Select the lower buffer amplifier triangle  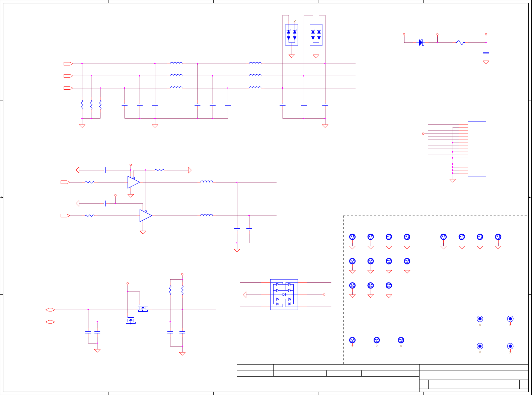[146, 216]
